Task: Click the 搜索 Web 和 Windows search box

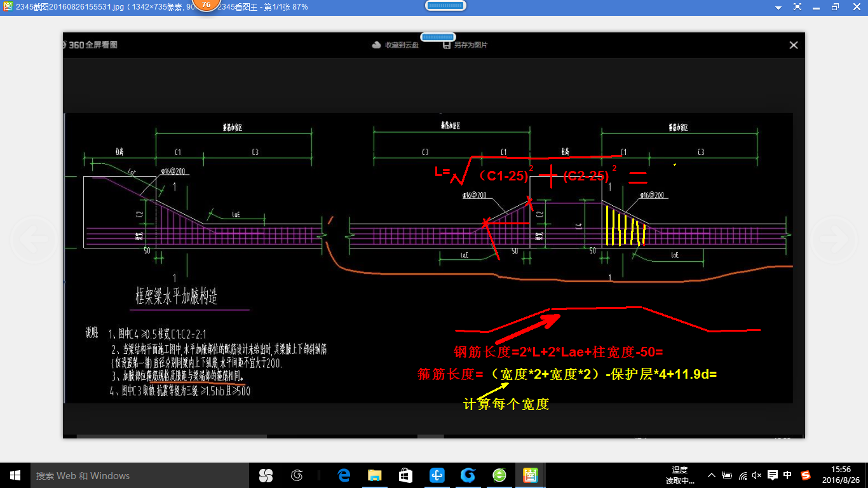Action: [140, 475]
